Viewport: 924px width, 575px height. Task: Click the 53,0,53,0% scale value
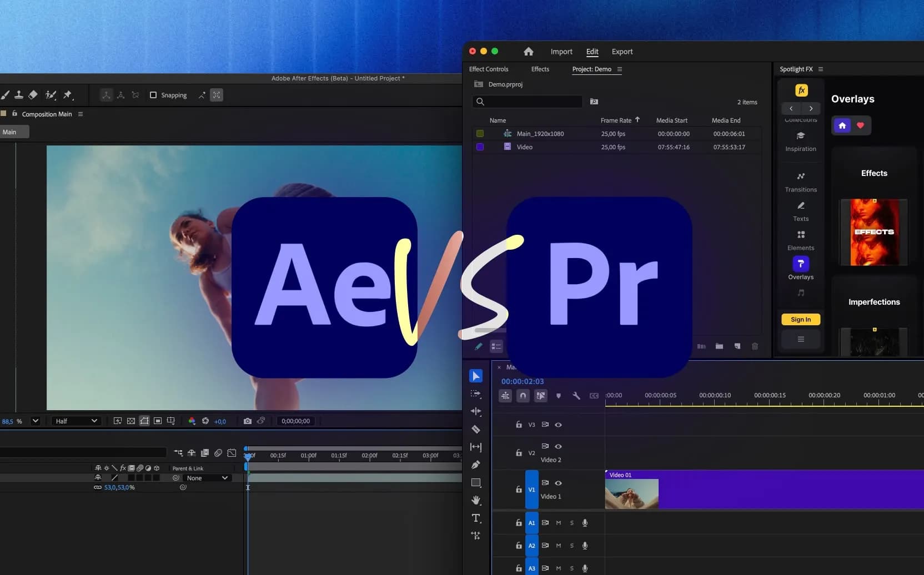coord(119,487)
